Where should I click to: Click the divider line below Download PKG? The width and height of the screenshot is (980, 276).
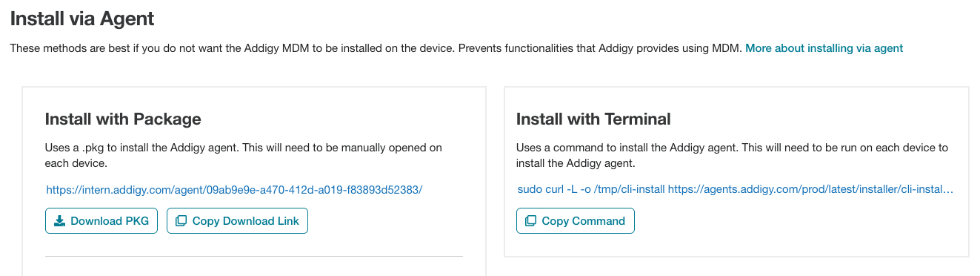point(254,256)
